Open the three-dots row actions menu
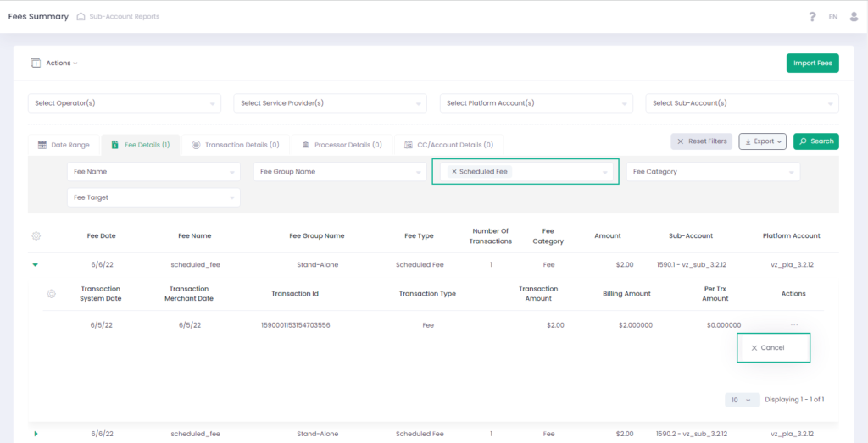The width and height of the screenshot is (868, 443). coord(793,324)
